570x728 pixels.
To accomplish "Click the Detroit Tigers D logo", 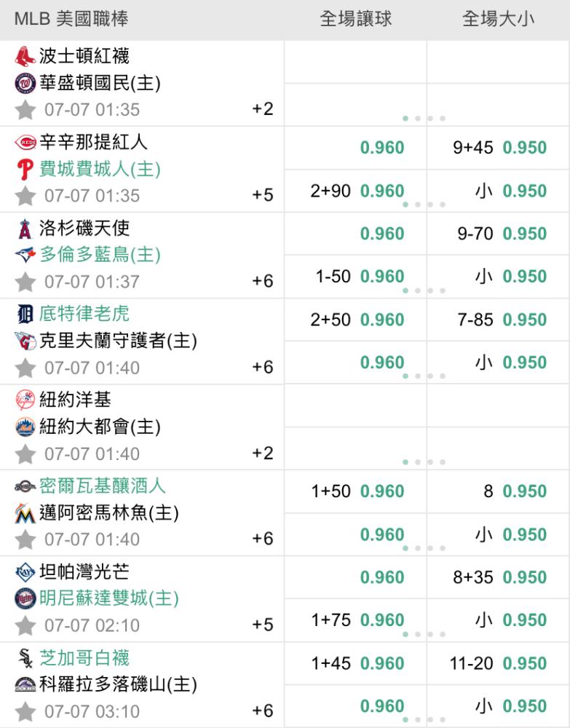I will click(25, 314).
